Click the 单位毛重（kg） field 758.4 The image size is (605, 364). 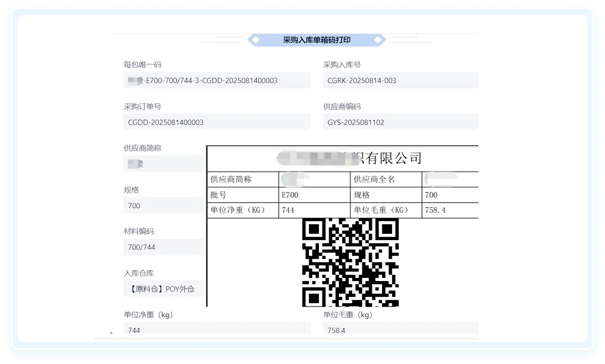pos(401,328)
